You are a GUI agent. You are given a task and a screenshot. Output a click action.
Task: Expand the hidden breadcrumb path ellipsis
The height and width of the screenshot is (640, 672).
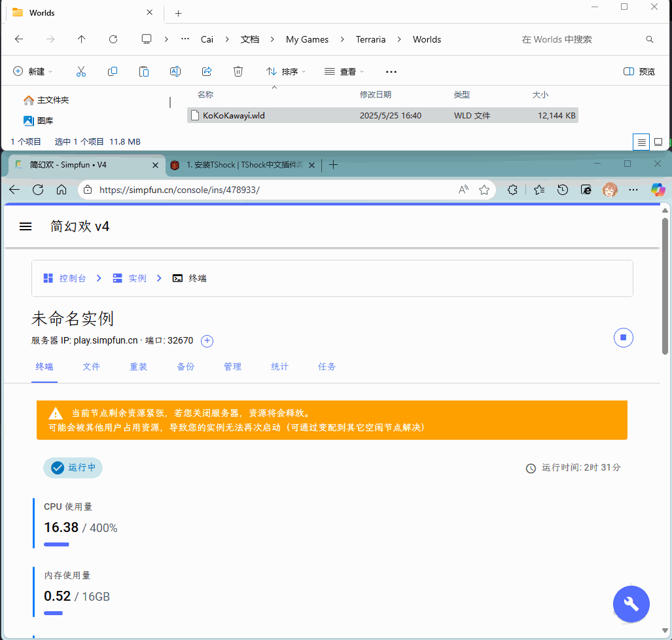pos(185,39)
